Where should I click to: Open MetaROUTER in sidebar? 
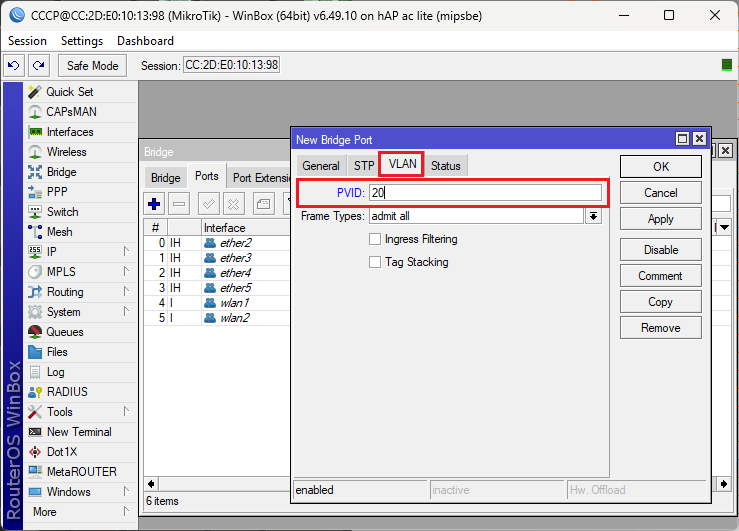[82, 472]
